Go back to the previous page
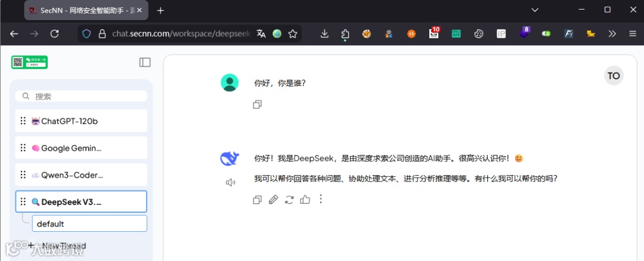Screen dimensions: 644x261 coord(14,34)
